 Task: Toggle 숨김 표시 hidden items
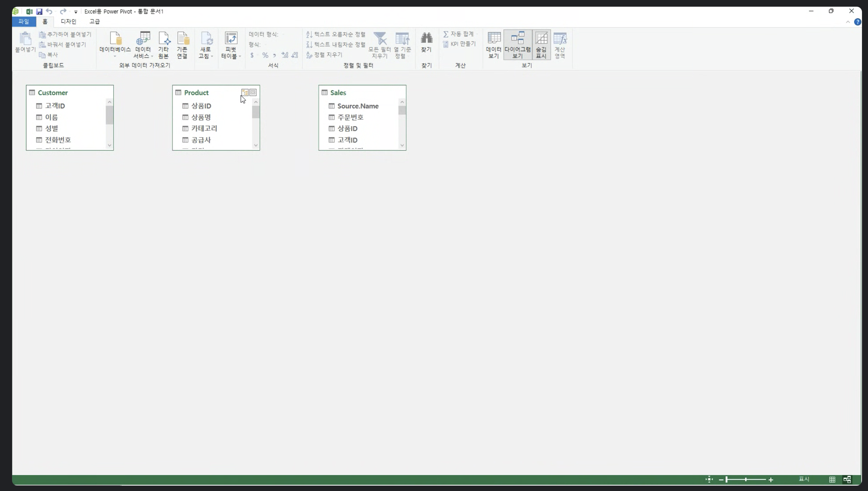pos(541,45)
